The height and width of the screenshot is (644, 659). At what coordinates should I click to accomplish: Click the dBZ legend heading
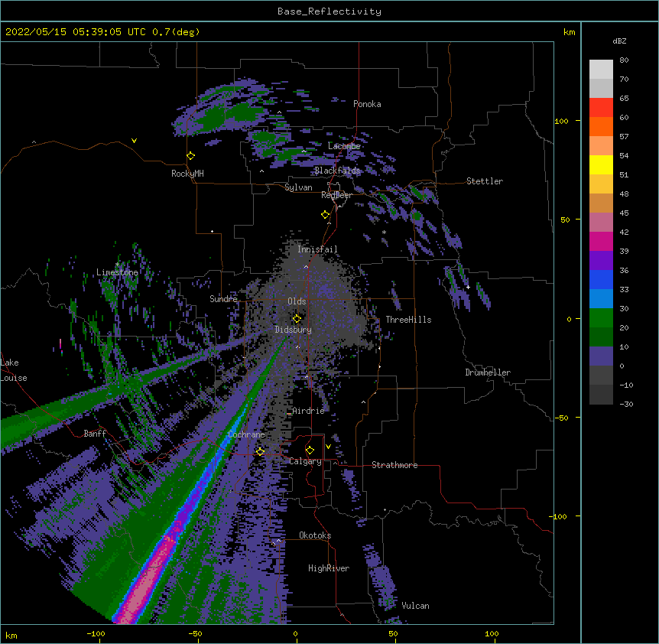coord(619,41)
